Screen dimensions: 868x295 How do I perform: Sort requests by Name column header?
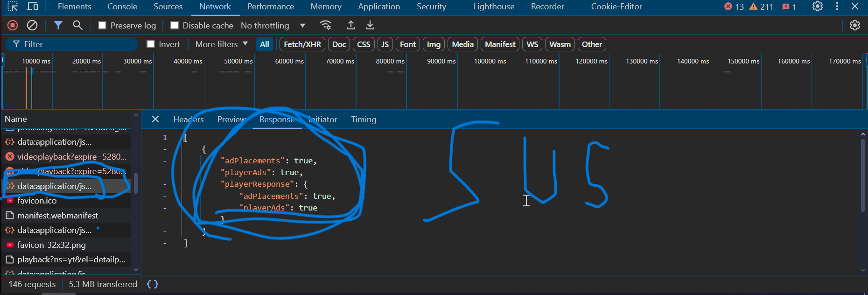tap(66, 119)
